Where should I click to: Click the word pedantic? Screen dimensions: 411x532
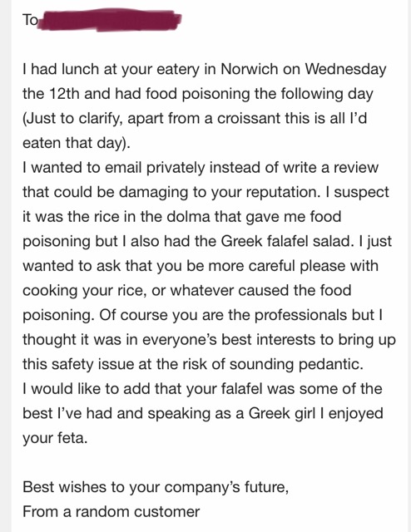pyautogui.click(x=331, y=365)
